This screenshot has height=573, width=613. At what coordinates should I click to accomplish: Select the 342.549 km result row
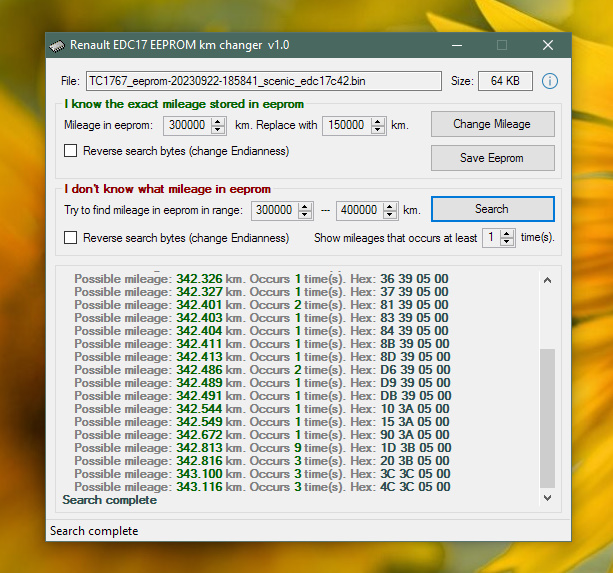[x=262, y=421]
